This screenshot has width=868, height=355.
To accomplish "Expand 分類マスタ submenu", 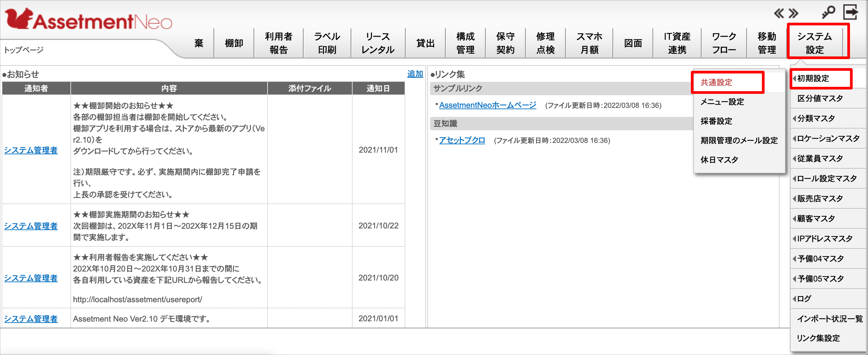I will (x=828, y=119).
